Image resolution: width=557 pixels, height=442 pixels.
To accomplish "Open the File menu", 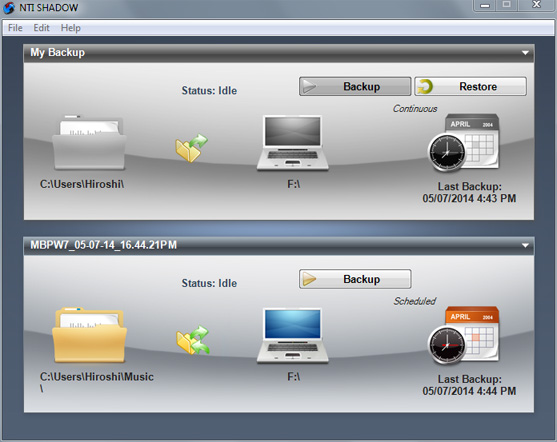I will (15, 28).
